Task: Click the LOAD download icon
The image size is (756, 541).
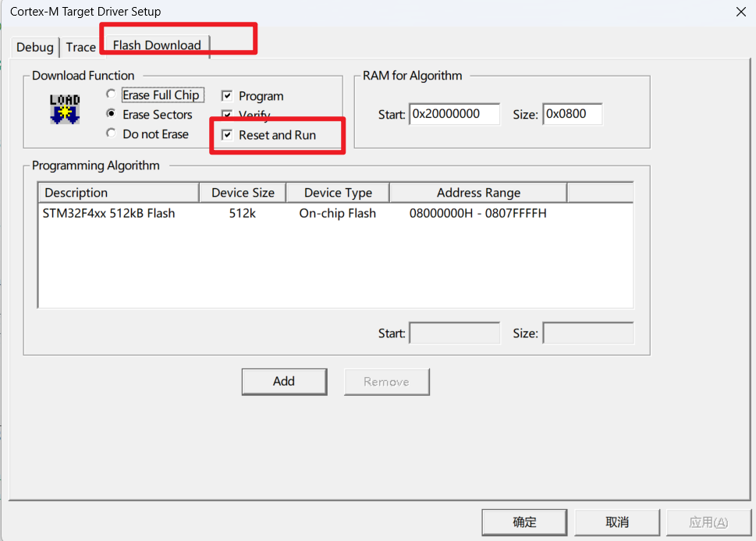Action: click(65, 109)
